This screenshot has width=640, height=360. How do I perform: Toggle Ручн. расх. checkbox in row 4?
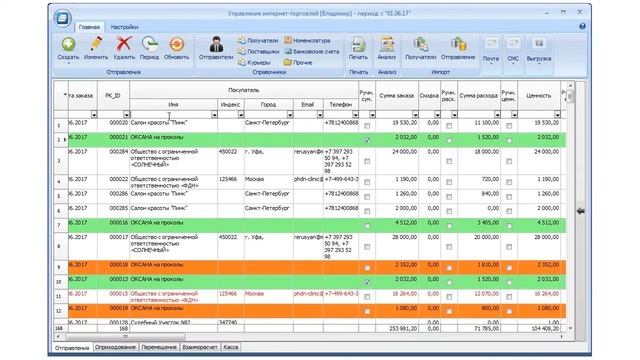[x=449, y=182]
